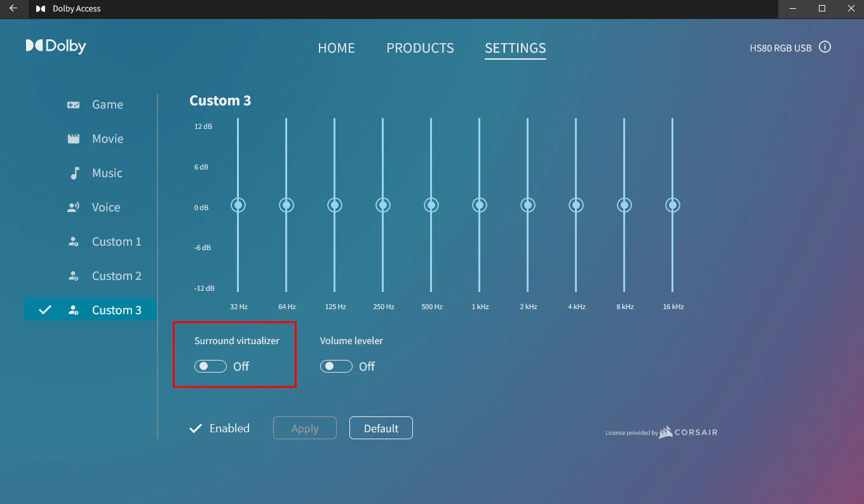Viewport: 864px width, 504px height.
Task: Click the 1 kHz equalizer slider handle
Action: coord(480,205)
